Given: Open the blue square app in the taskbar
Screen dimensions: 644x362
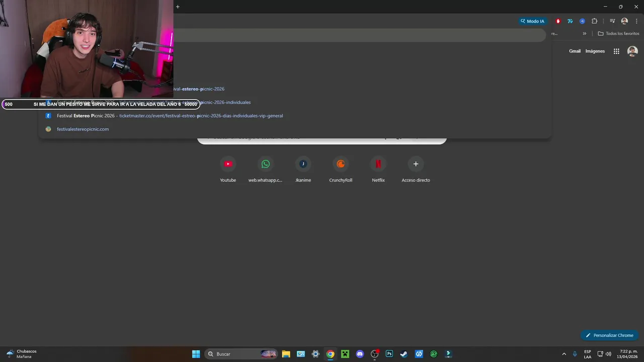Looking at the screenshot, I should [419, 354].
